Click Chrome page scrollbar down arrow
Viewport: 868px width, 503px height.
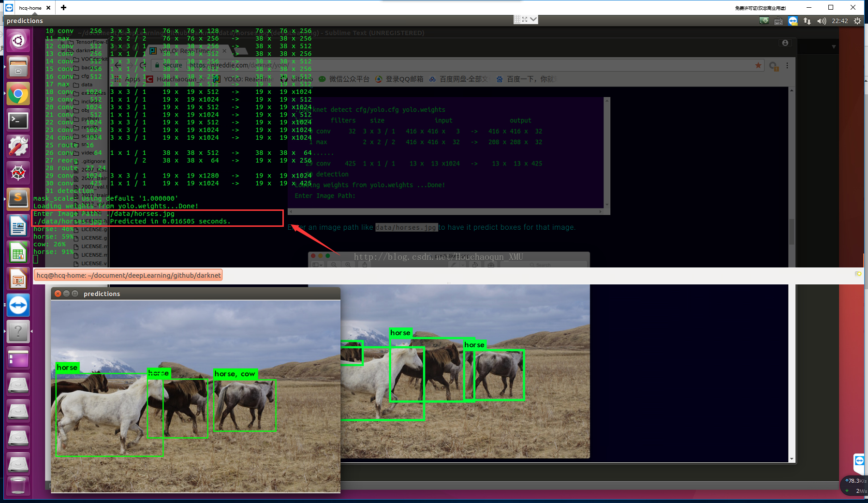(x=792, y=459)
